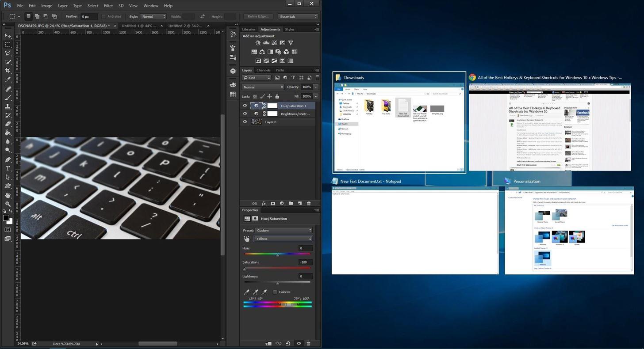Open the Preset dropdown in Properties

click(x=284, y=230)
